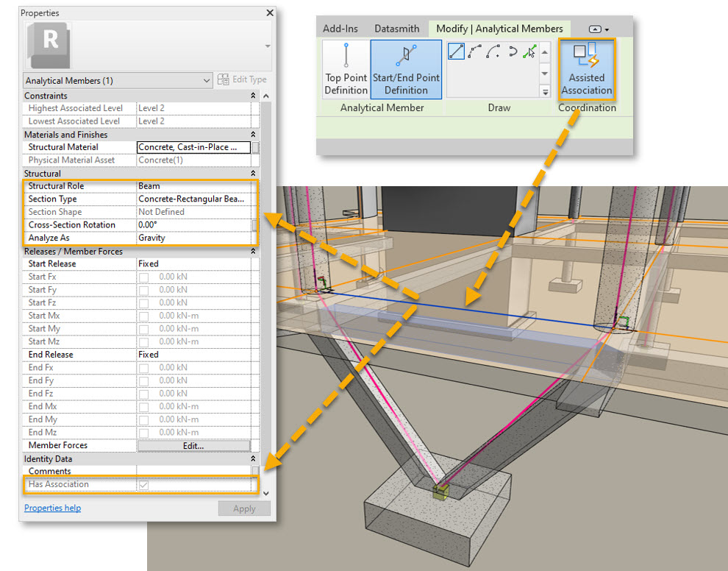Image resolution: width=728 pixels, height=571 pixels.
Task: Toggle the Start Fx release checkbox
Action: pos(143,277)
